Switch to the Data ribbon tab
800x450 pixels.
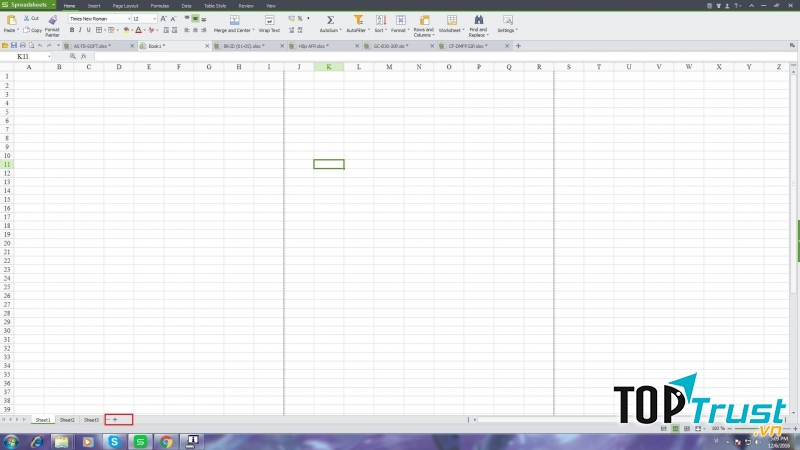[186, 6]
